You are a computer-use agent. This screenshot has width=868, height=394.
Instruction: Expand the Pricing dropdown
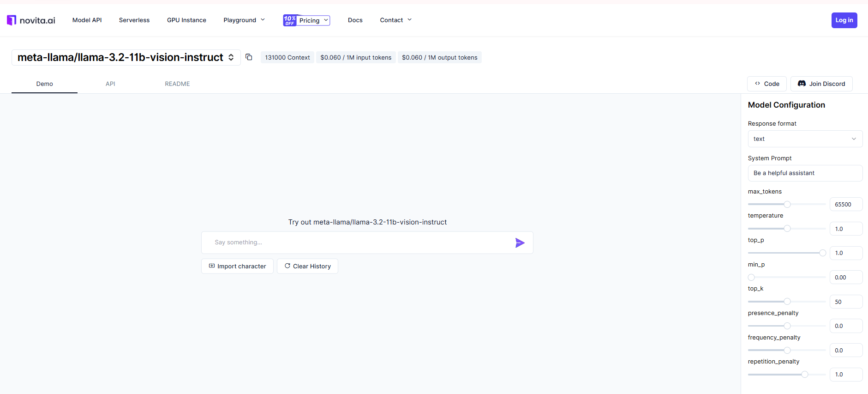pos(314,20)
